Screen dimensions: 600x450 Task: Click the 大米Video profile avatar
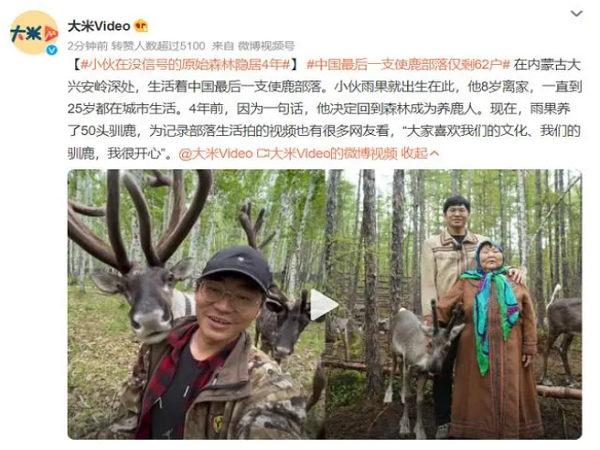34,33
